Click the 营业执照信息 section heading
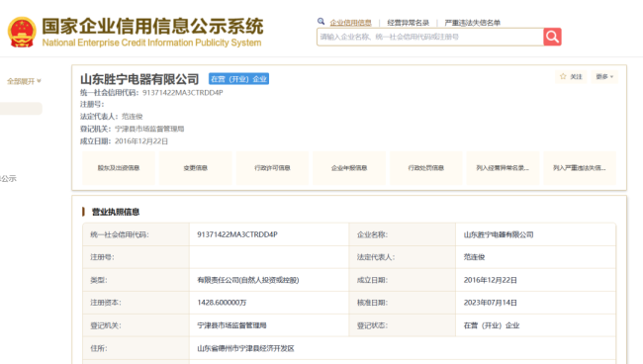This screenshot has width=643, height=364. coord(115,212)
